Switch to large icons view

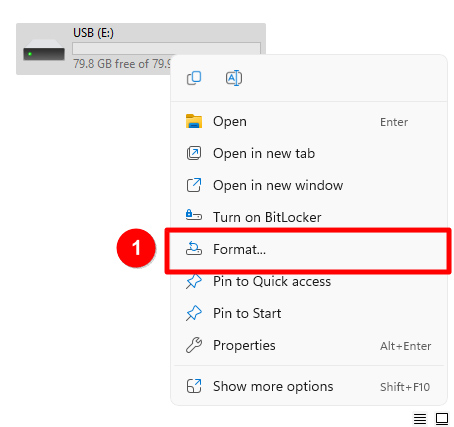442,418
